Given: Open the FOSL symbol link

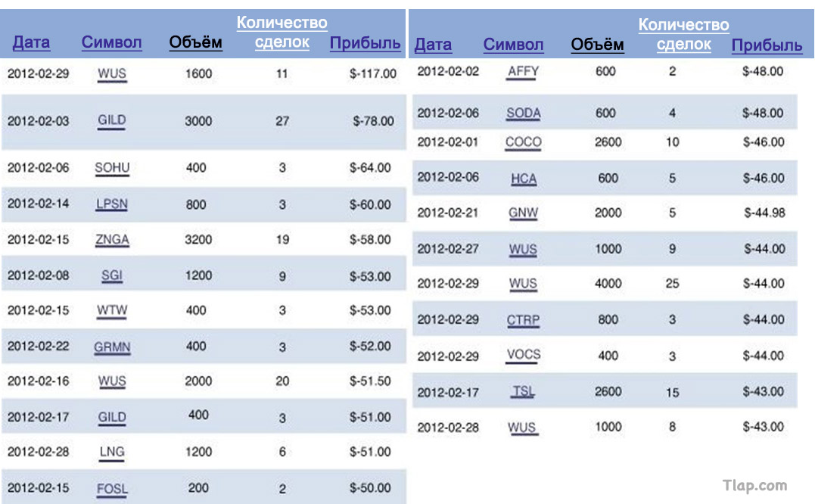Looking at the screenshot, I should pos(112,489).
